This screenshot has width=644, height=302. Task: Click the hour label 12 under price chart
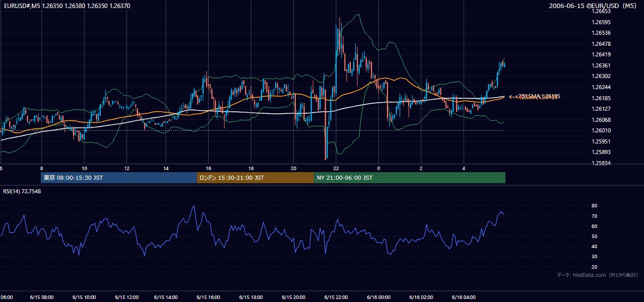126,168
